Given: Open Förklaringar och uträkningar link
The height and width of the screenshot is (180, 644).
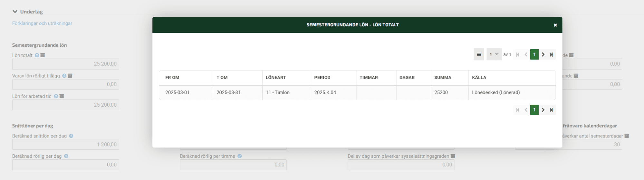Looking at the screenshot, I should coord(42,23).
